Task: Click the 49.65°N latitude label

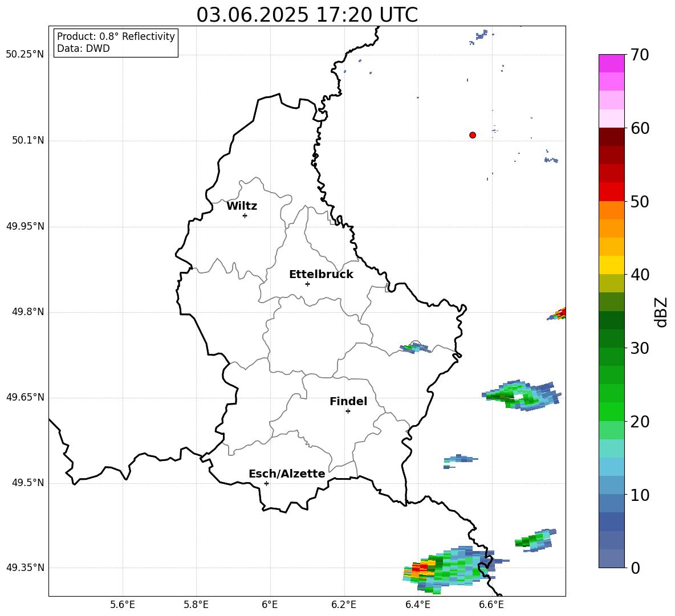Action: (25, 397)
